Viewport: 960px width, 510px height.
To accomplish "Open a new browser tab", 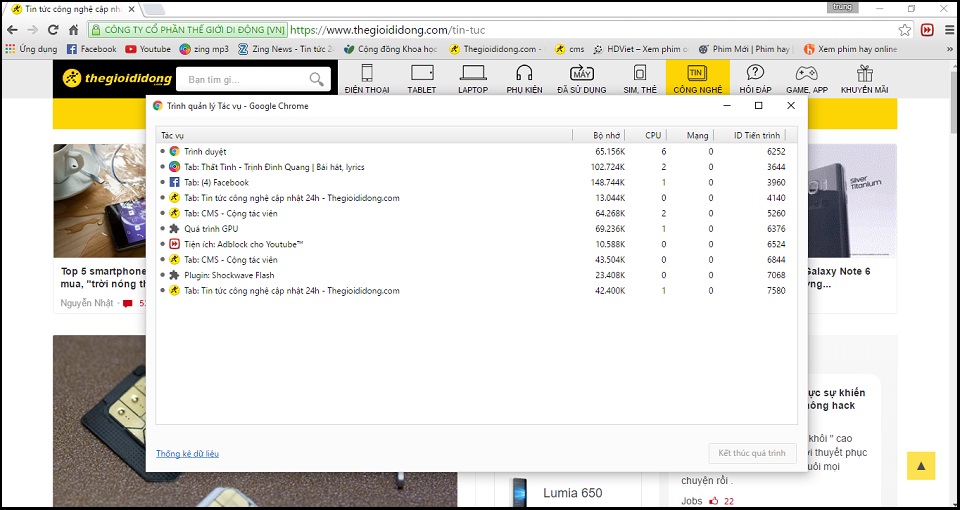I will [x=154, y=9].
